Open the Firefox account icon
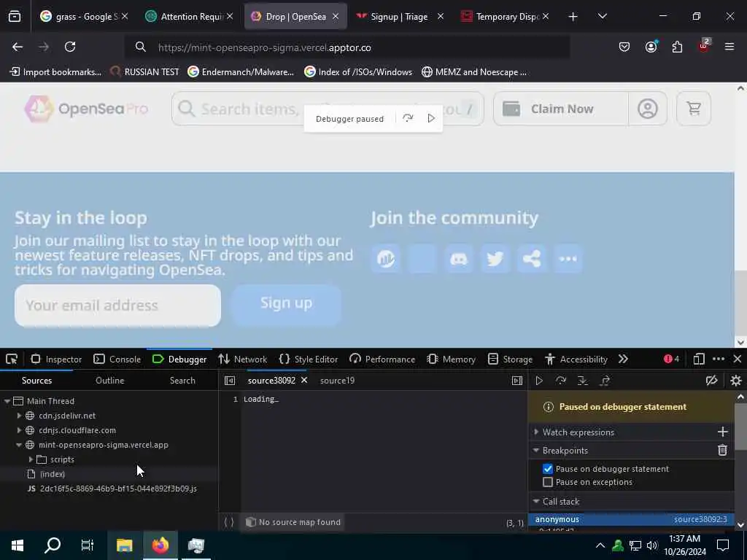The width and height of the screenshot is (747, 560). (x=651, y=47)
